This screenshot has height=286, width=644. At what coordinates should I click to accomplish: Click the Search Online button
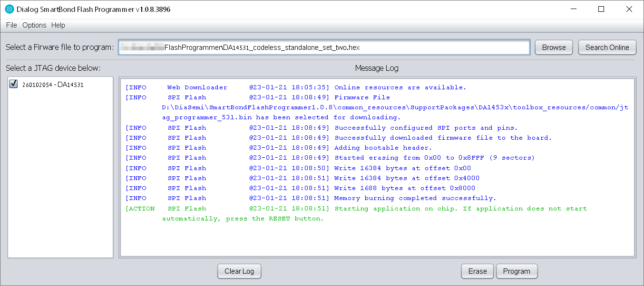click(607, 48)
